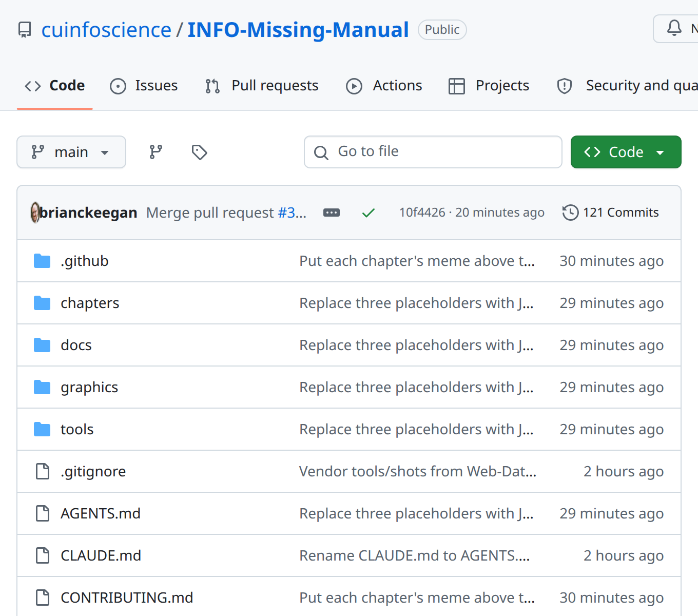
Task: Click the cuinfoscience owner link
Action: click(x=106, y=30)
